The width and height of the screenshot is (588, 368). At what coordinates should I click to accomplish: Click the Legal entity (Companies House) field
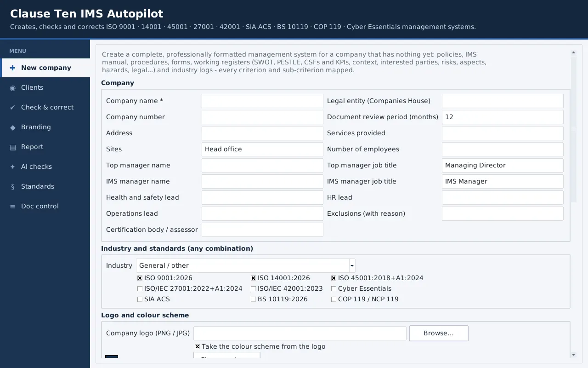click(x=503, y=101)
